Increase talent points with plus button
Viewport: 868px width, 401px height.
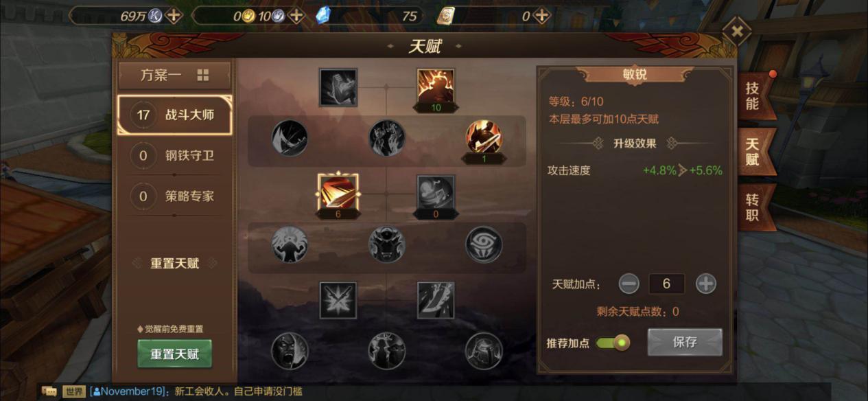pos(706,284)
